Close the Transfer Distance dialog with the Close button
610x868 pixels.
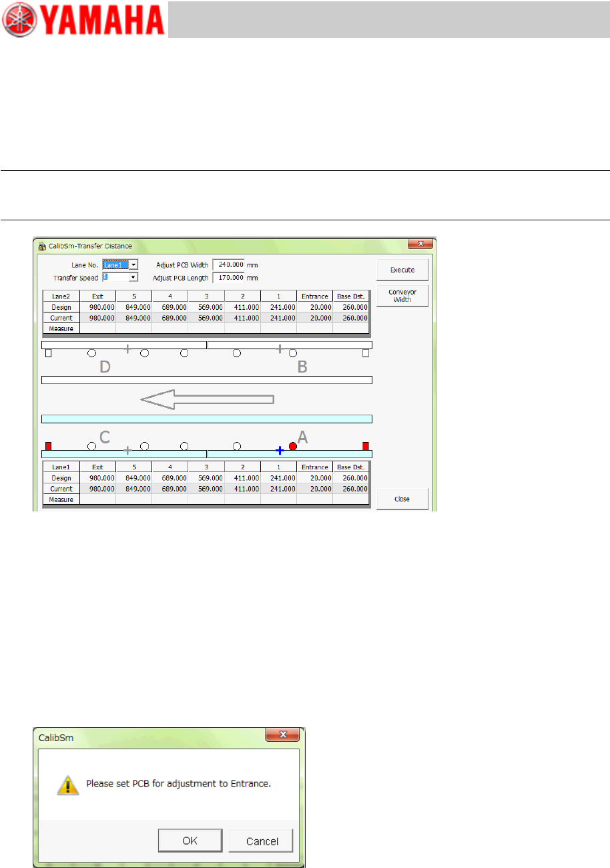tap(402, 499)
